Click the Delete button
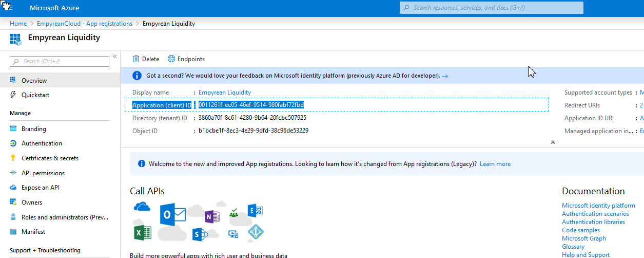Screen dimensions: 644x258 tap(146, 59)
